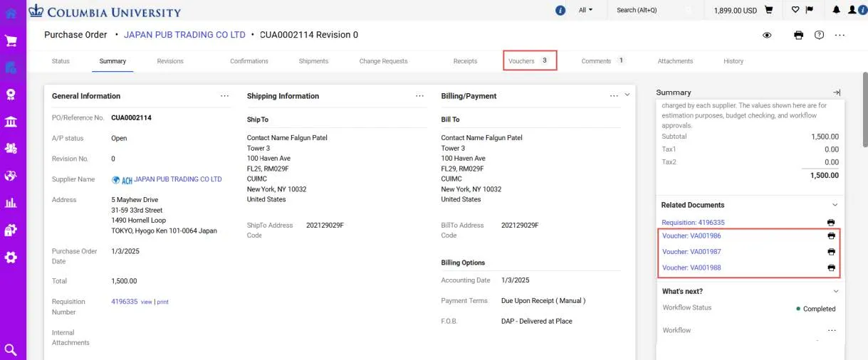Click the requisition print link

[x=163, y=302]
